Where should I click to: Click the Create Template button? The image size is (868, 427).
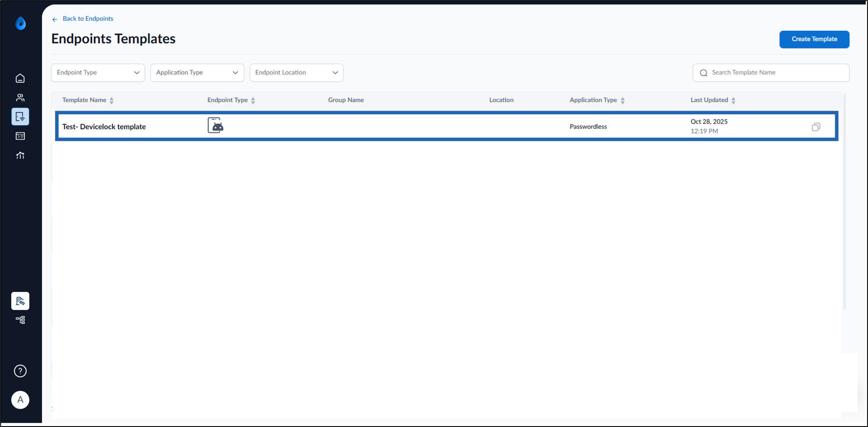click(814, 39)
